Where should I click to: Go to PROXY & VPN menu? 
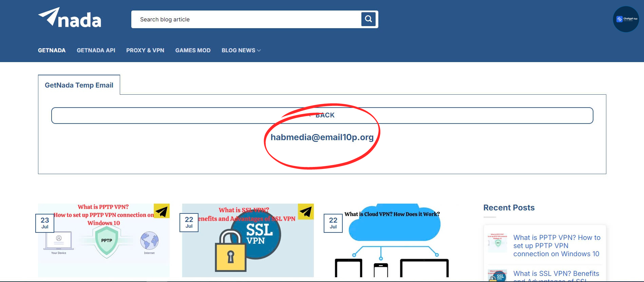click(145, 50)
